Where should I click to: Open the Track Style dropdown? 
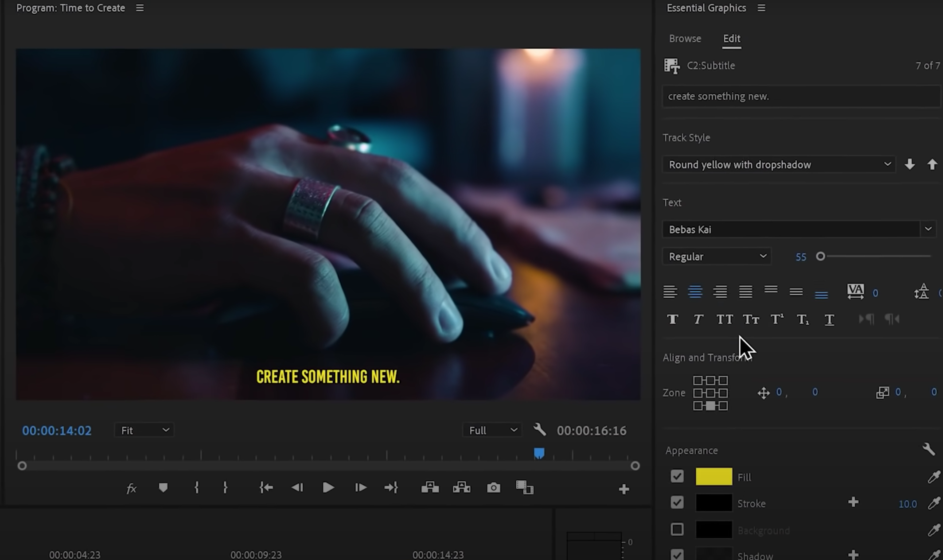pos(779,164)
